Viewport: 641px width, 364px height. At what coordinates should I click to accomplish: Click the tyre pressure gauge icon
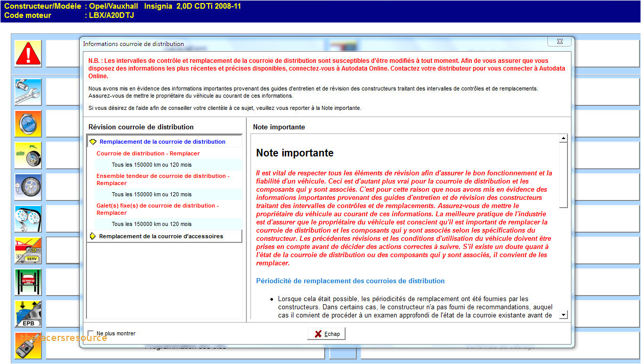pos(28,187)
